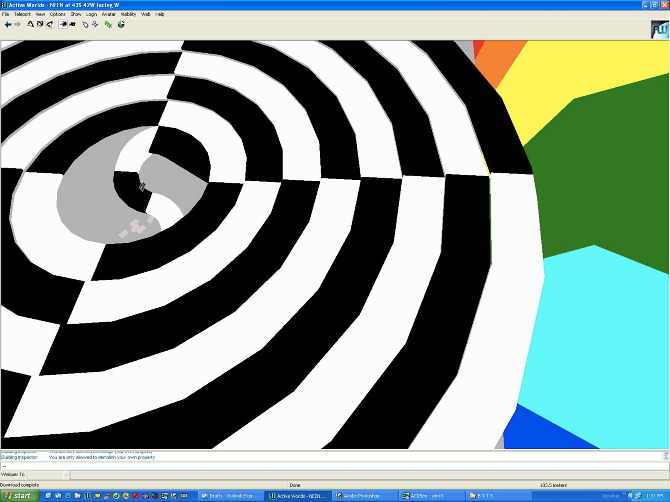This screenshot has width=670, height=502.
Task: Open the Options menu
Action: 58,15
